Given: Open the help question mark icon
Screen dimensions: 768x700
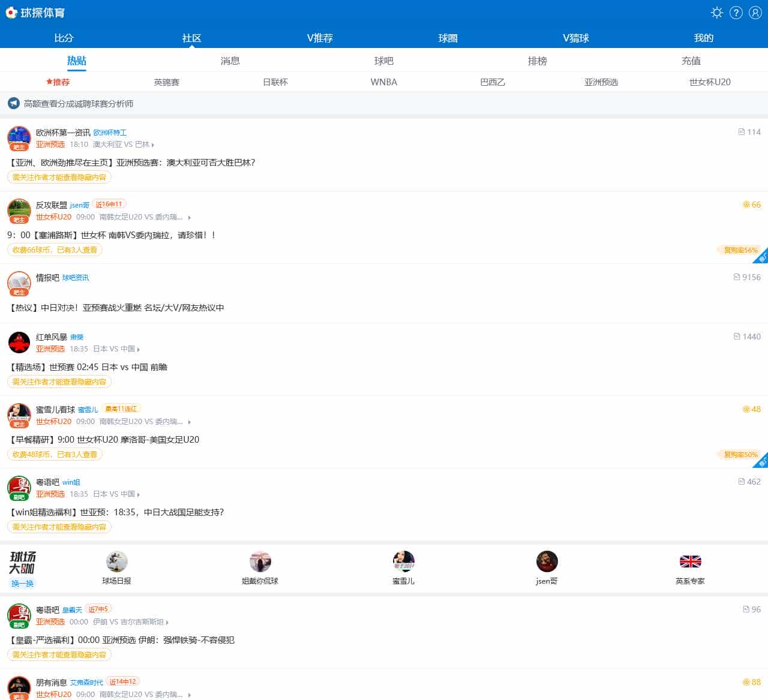Looking at the screenshot, I should point(736,13).
